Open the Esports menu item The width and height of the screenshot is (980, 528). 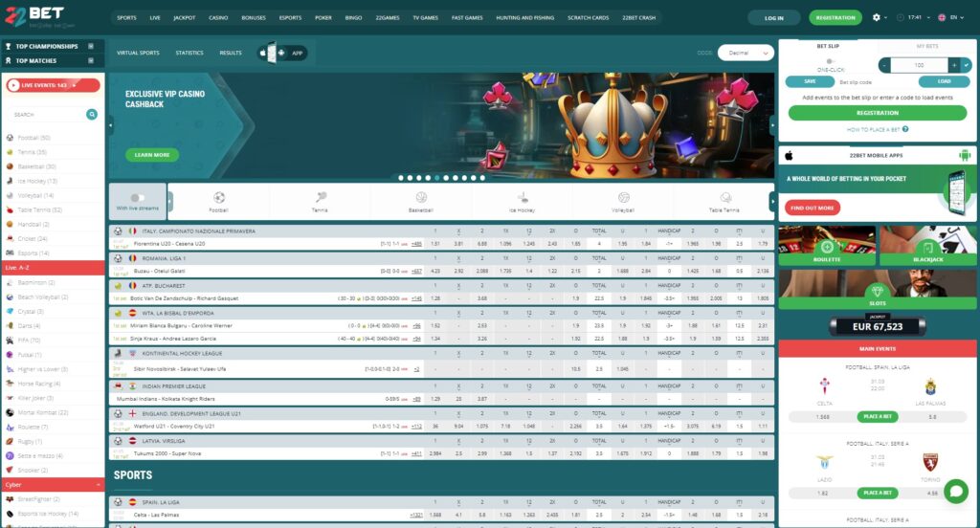[x=290, y=17]
